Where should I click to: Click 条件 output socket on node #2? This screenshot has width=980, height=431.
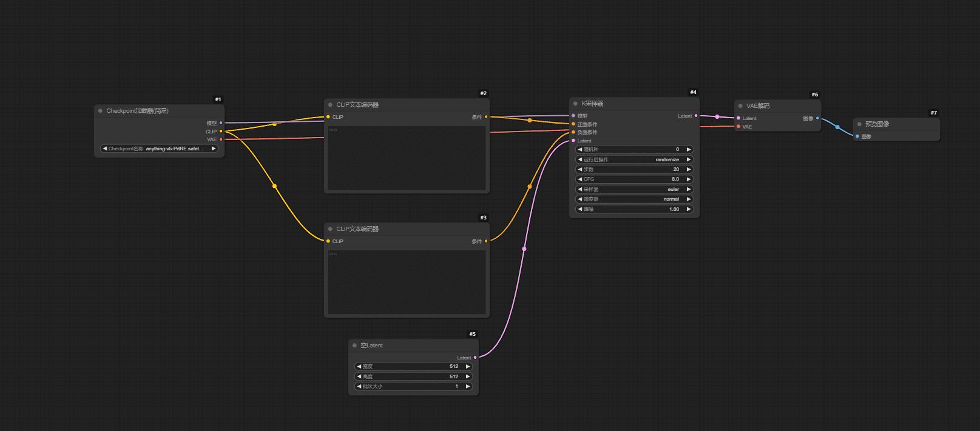[486, 117]
